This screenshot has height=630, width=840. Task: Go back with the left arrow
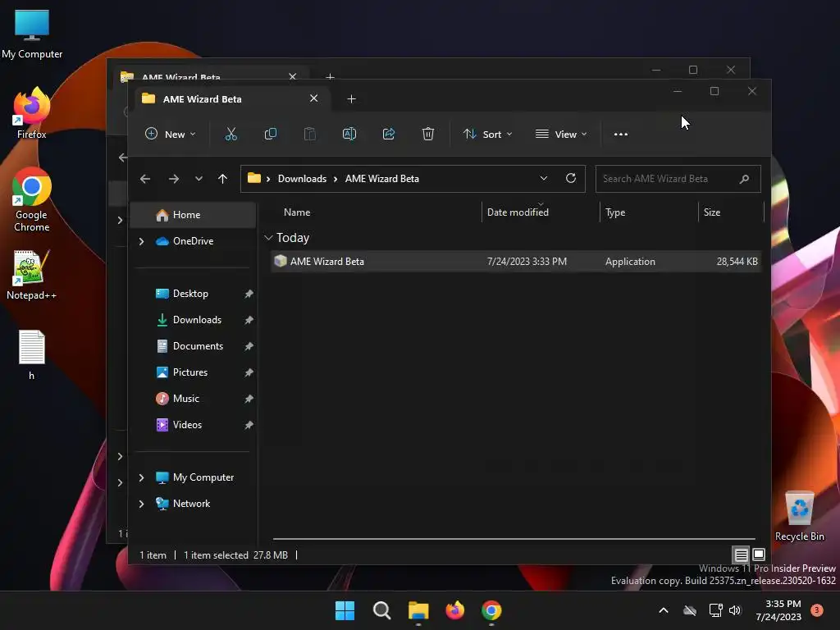pos(145,179)
